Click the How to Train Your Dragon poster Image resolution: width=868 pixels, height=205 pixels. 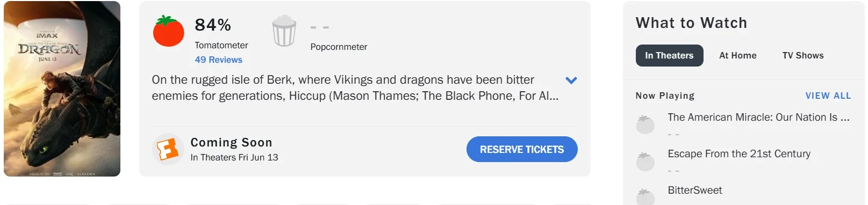[62, 89]
